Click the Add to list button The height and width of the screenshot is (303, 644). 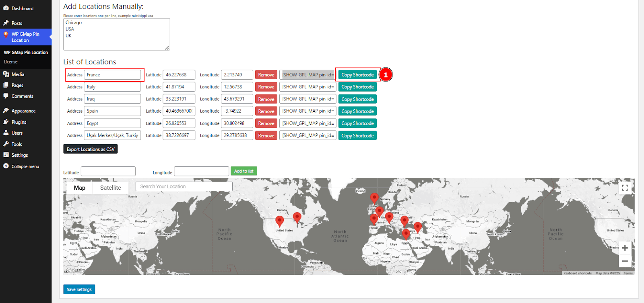click(244, 171)
